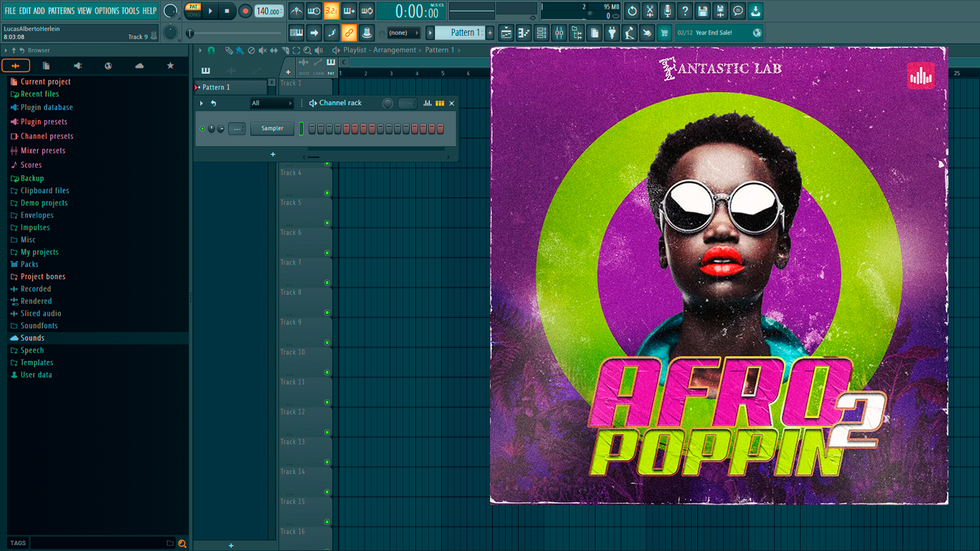This screenshot has width=980, height=551.
Task: Toggle the orange step edit 3.2 button
Action: pos(331,11)
